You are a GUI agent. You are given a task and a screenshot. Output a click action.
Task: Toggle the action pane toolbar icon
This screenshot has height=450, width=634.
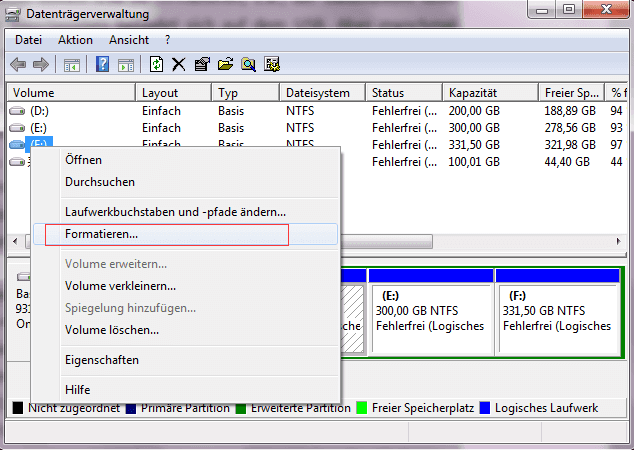pyautogui.click(x=126, y=65)
